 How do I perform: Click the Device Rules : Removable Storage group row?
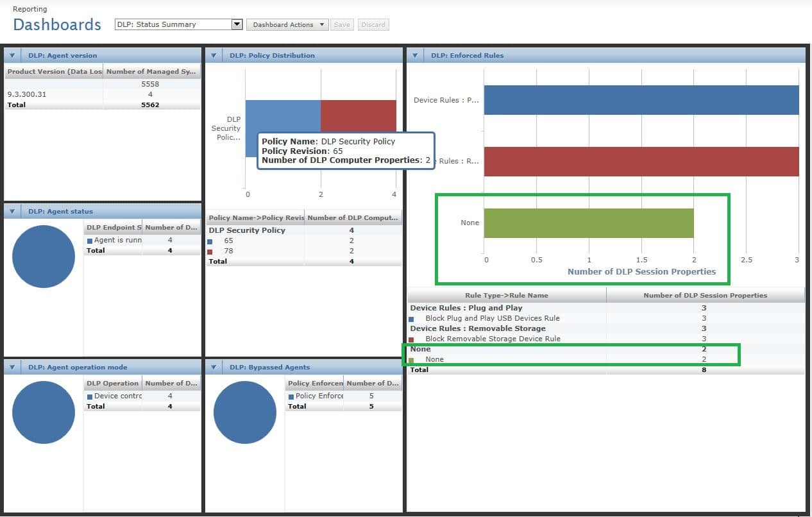tap(606, 328)
